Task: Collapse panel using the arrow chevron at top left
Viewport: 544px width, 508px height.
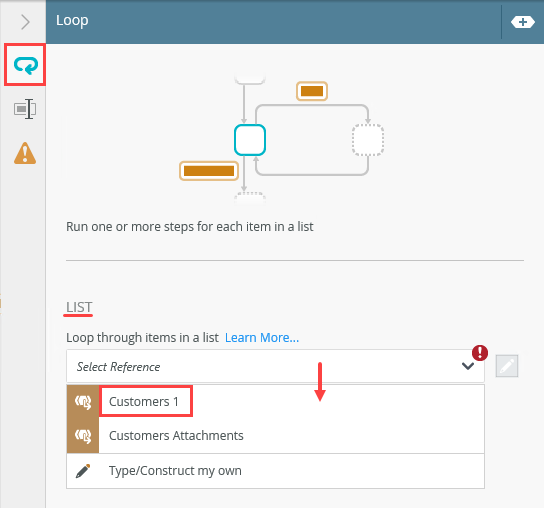Action: (25, 22)
